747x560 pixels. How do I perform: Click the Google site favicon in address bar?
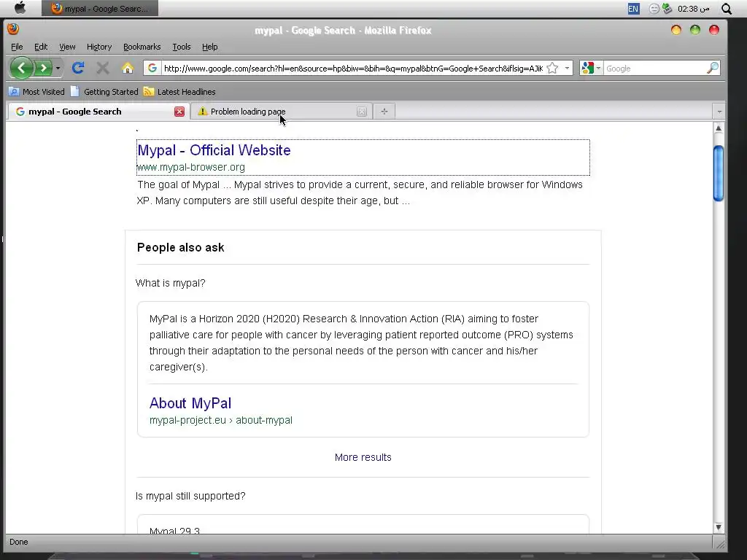tap(152, 68)
